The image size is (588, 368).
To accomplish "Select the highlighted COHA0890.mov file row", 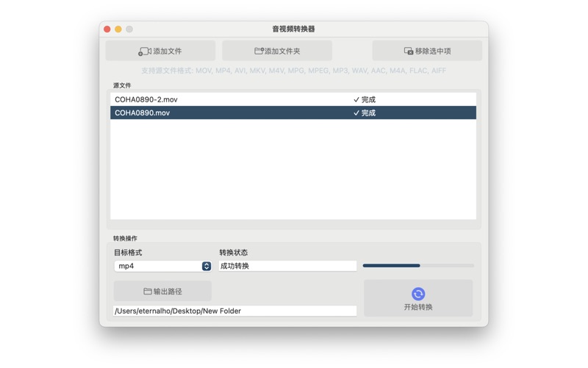I will [143, 113].
